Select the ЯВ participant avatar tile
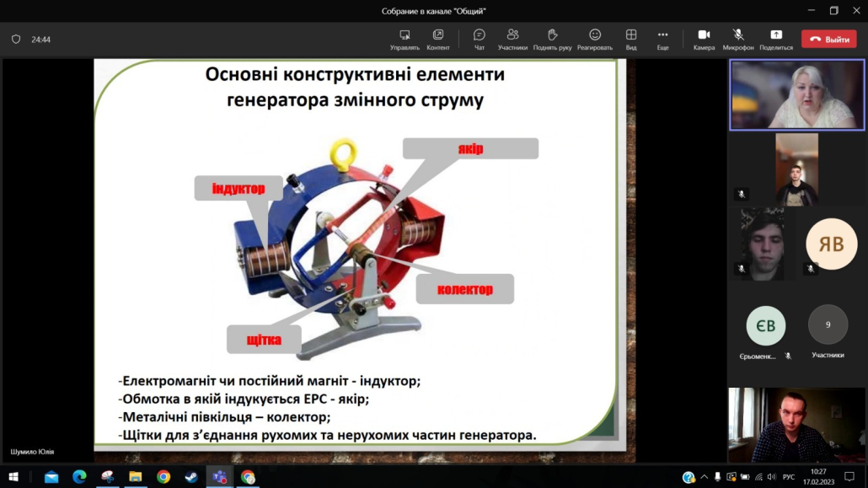Image resolution: width=868 pixels, height=488 pixels. point(831,244)
